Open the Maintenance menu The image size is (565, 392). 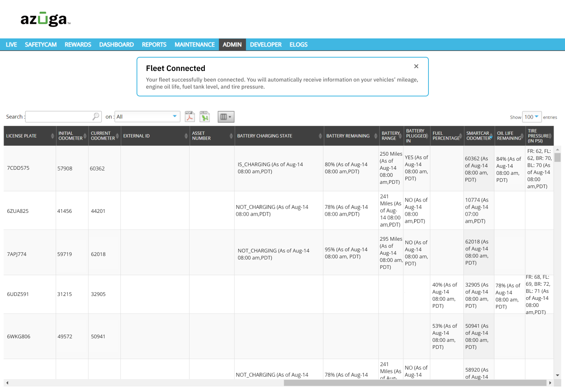(194, 44)
